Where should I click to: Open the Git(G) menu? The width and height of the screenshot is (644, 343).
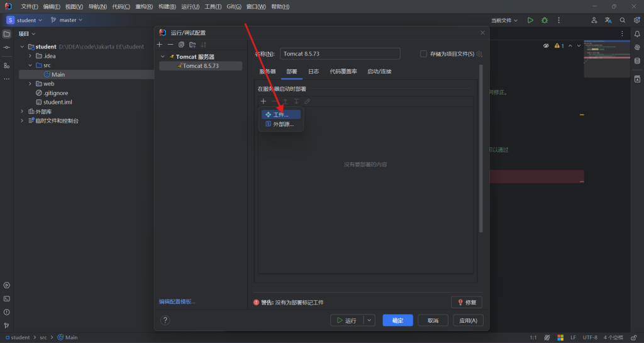(x=234, y=6)
